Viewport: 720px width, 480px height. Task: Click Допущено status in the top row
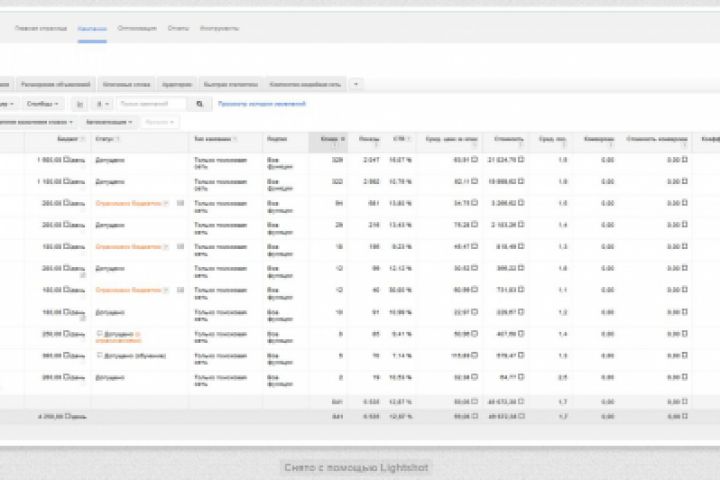[x=110, y=160]
